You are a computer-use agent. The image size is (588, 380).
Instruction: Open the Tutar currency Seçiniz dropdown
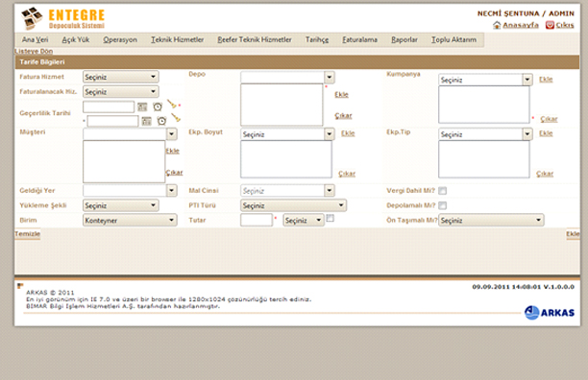click(304, 220)
